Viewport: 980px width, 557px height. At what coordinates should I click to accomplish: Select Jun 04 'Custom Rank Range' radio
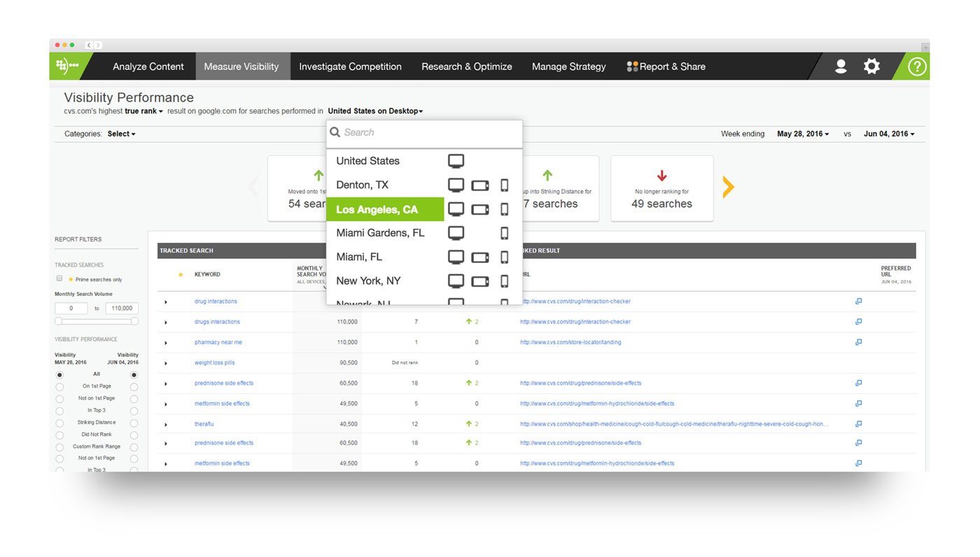(134, 447)
